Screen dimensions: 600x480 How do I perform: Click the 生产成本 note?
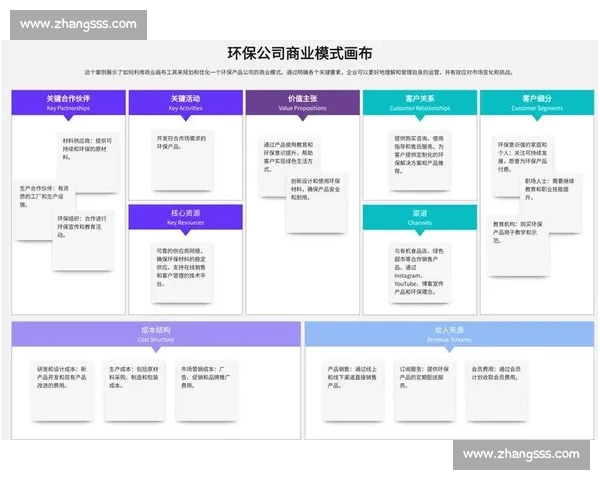134,391
